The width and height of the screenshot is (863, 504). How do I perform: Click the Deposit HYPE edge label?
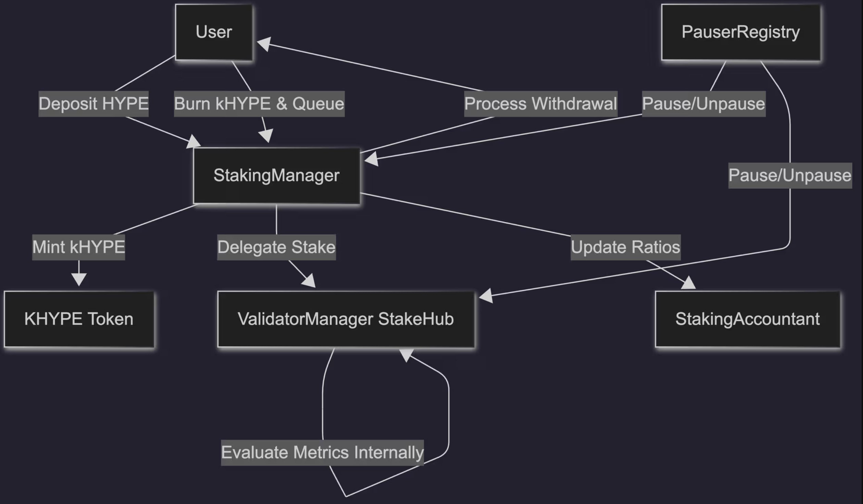tap(93, 104)
